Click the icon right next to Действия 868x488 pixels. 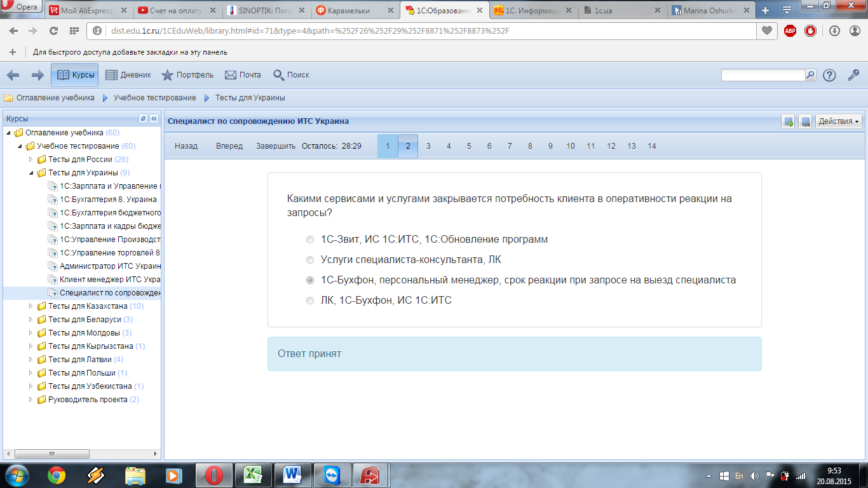pyautogui.click(x=805, y=121)
